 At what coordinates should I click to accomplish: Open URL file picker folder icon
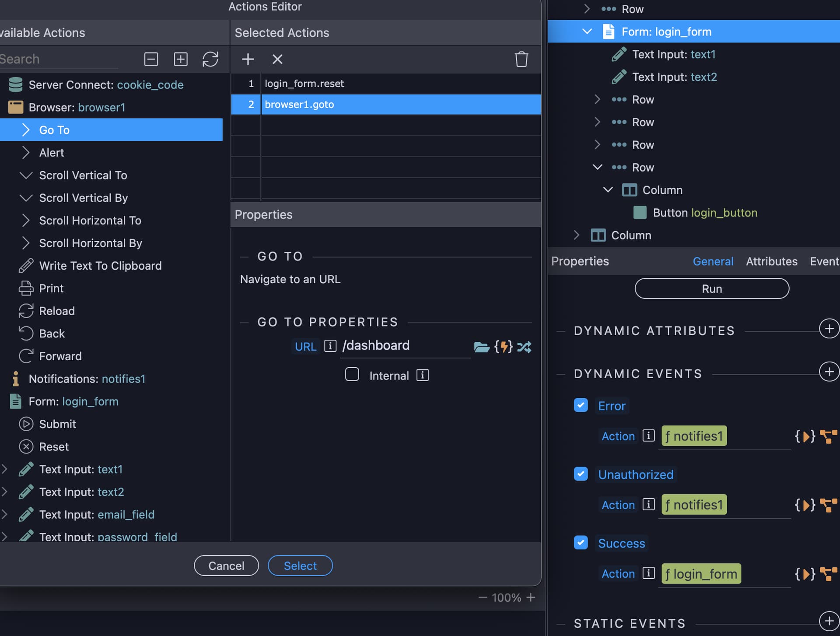tap(481, 347)
